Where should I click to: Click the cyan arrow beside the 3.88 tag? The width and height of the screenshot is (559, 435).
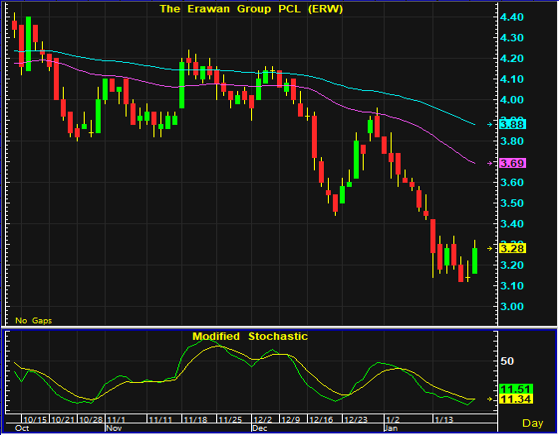490,124
